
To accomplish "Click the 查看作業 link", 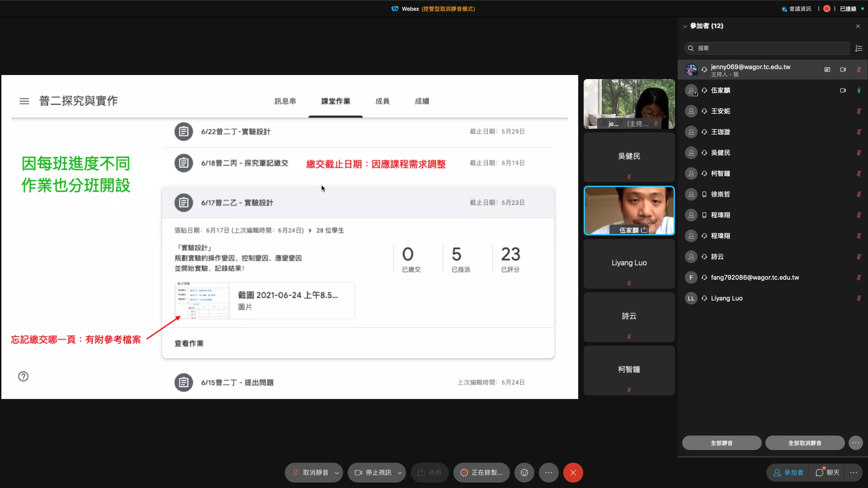I will tap(189, 343).
